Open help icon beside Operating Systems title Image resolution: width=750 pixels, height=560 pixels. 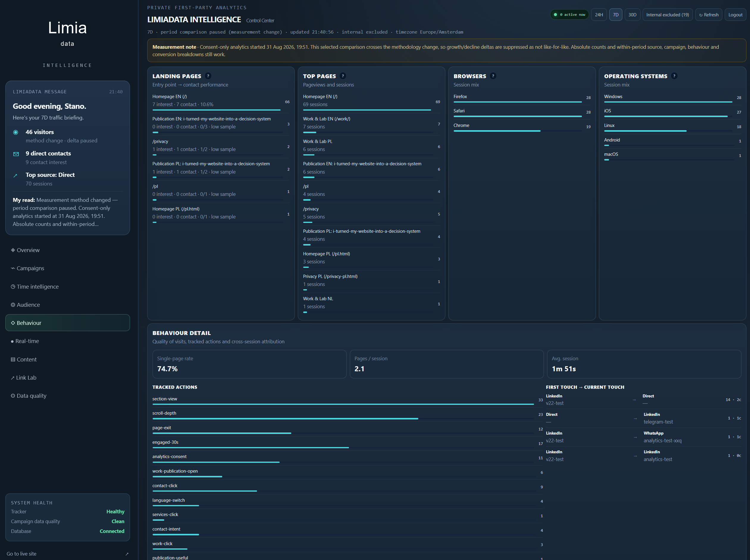(674, 76)
